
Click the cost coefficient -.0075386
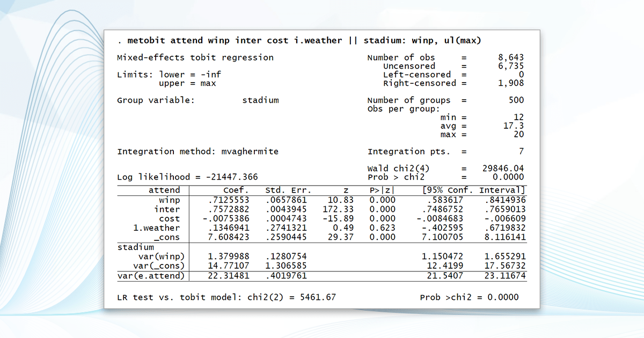point(227,218)
